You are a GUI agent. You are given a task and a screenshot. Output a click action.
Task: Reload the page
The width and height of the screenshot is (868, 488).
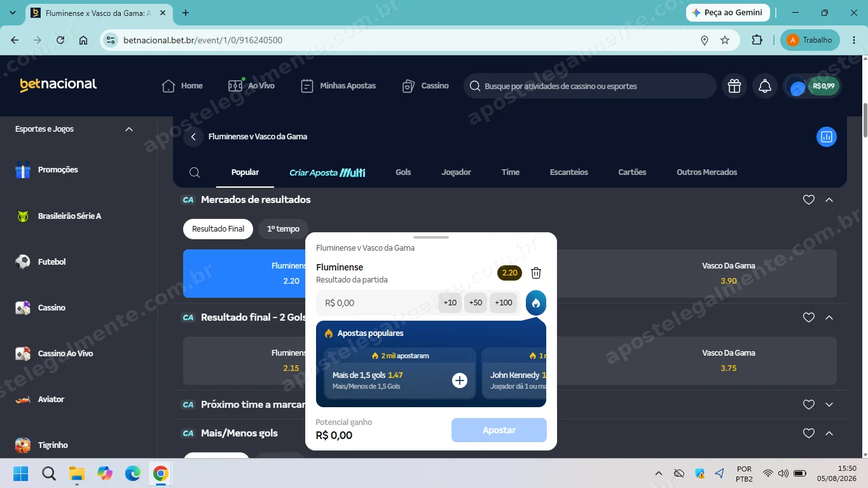point(60,40)
